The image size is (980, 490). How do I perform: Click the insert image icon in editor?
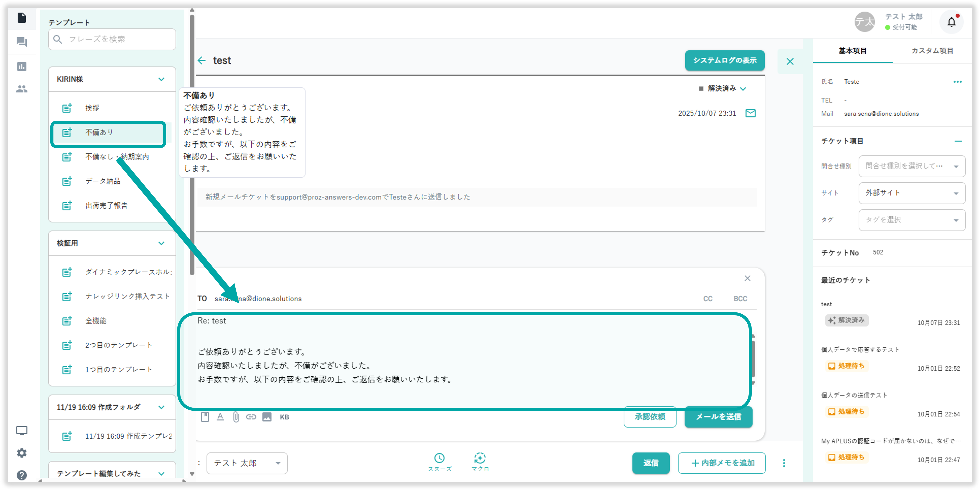pyautogui.click(x=267, y=417)
